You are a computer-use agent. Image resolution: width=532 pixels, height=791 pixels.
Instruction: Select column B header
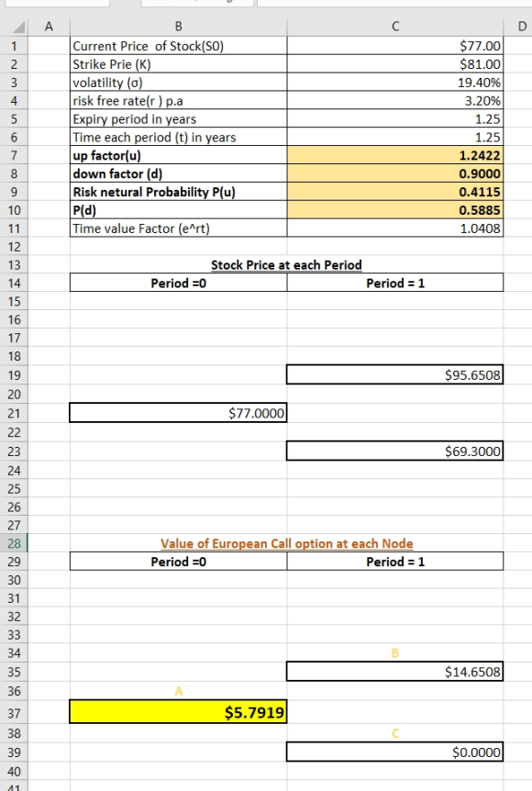point(179,27)
